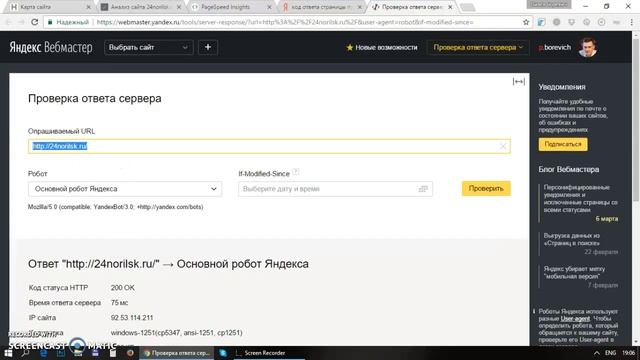Switch to Анализ сайта 24norilsk tab
Viewport: 640px width, 360px height.
(x=140, y=7)
